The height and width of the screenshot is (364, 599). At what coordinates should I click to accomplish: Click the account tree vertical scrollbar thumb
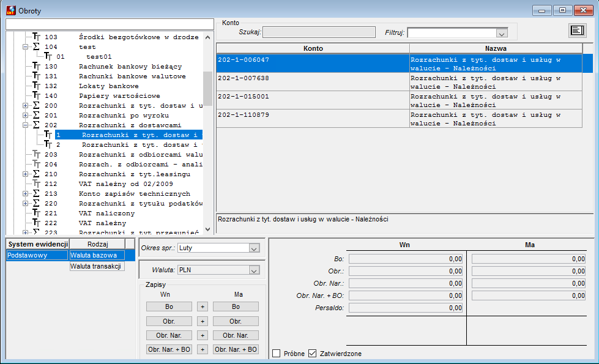pyautogui.click(x=207, y=89)
